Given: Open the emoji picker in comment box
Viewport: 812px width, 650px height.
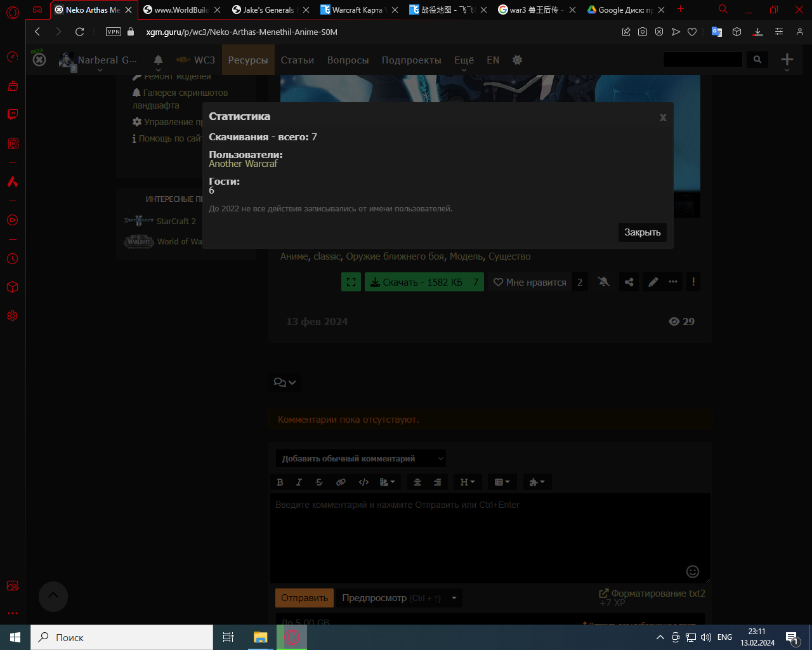Looking at the screenshot, I should (693, 571).
